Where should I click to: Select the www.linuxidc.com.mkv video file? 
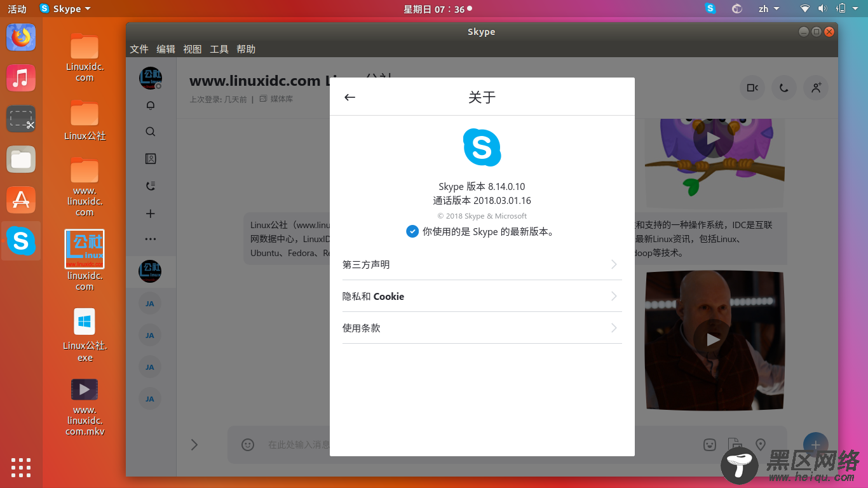[85, 407]
